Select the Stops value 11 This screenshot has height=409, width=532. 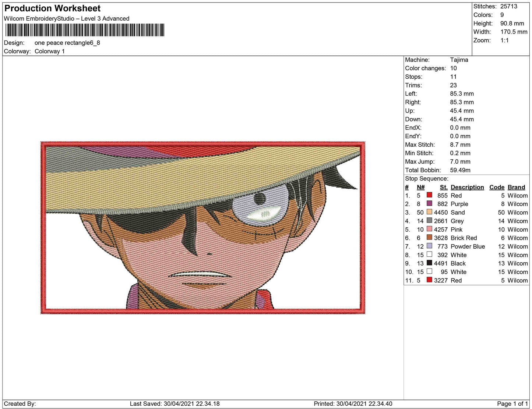454,77
